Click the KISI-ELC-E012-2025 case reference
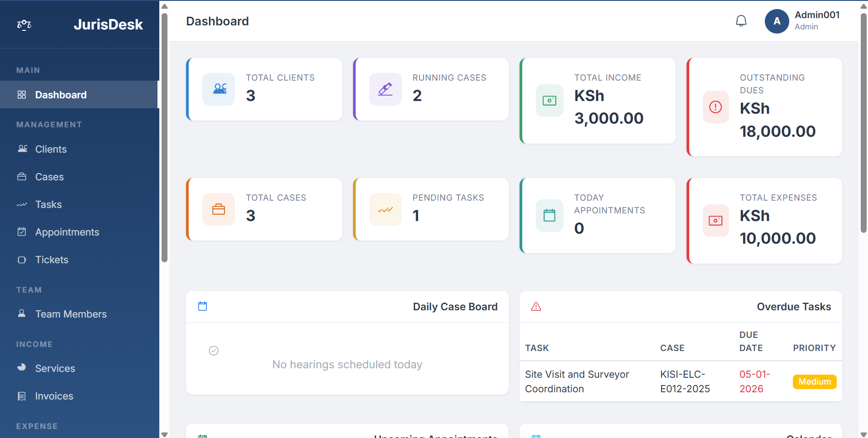 click(x=685, y=381)
